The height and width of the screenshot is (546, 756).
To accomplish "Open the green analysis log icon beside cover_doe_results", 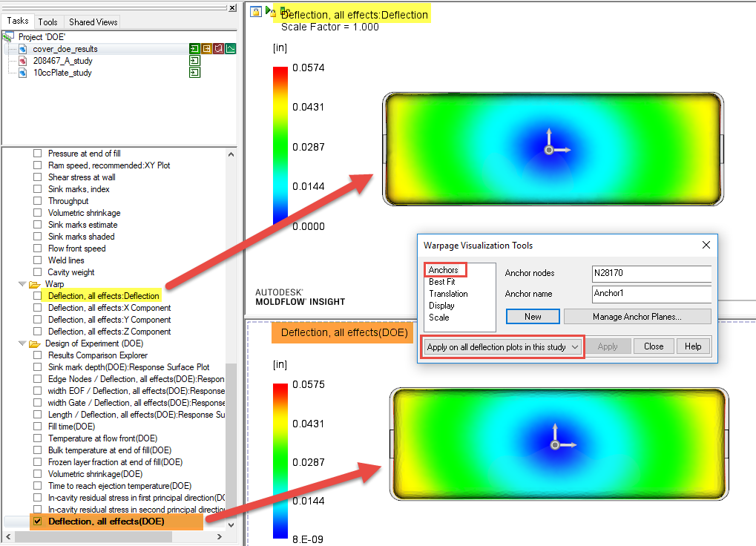I will click(x=194, y=47).
